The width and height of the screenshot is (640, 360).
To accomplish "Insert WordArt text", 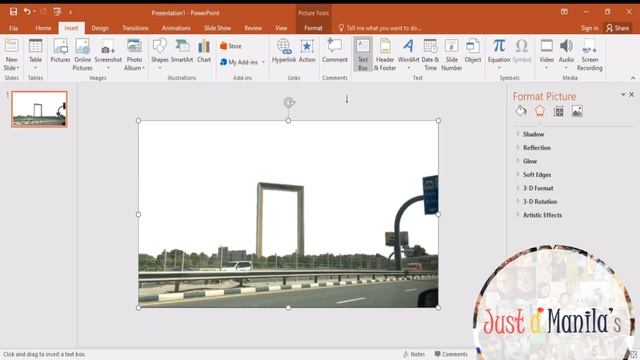I will click(409, 54).
